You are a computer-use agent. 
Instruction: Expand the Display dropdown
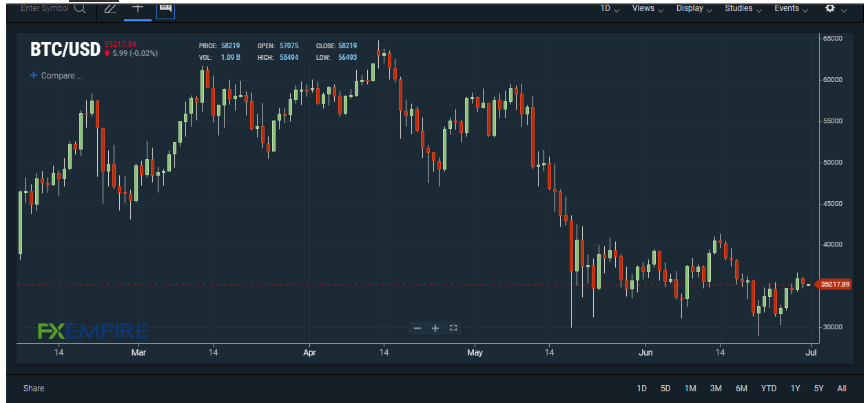click(x=694, y=9)
